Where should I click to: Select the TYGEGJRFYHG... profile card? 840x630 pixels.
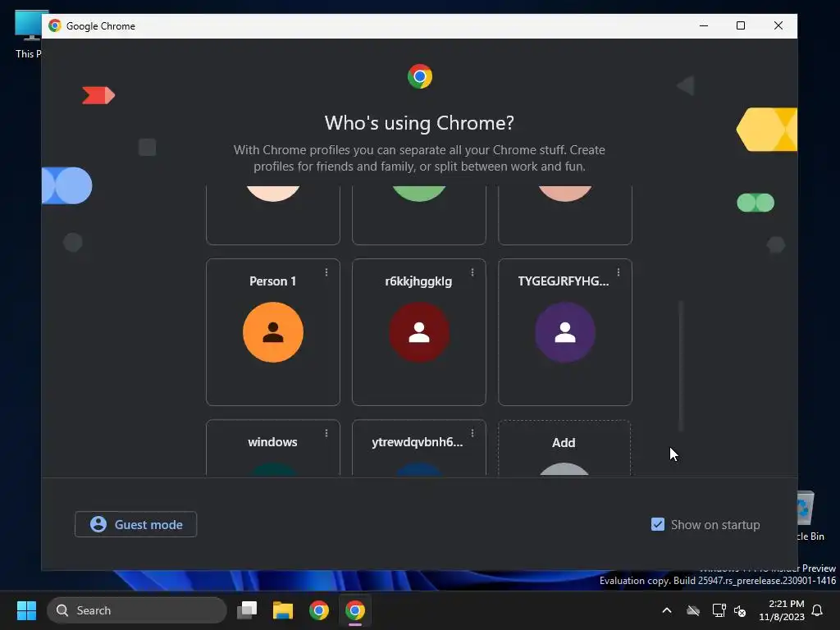[x=565, y=332]
